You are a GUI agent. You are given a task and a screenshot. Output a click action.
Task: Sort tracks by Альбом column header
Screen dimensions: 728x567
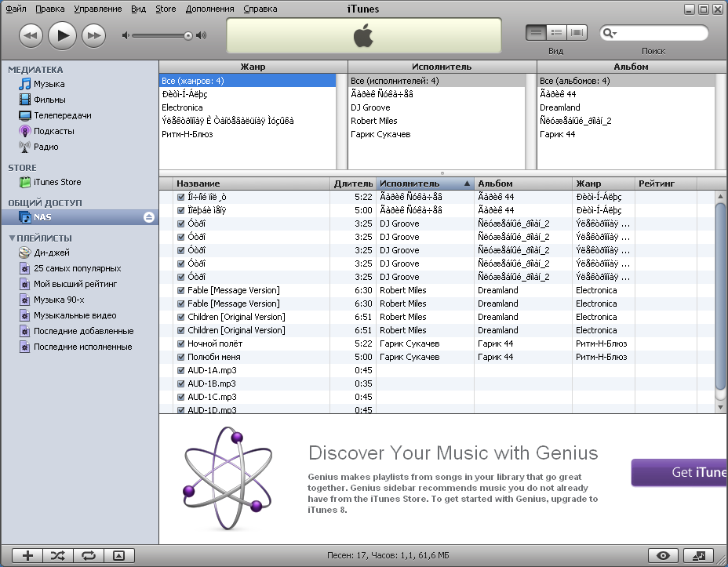(x=523, y=184)
